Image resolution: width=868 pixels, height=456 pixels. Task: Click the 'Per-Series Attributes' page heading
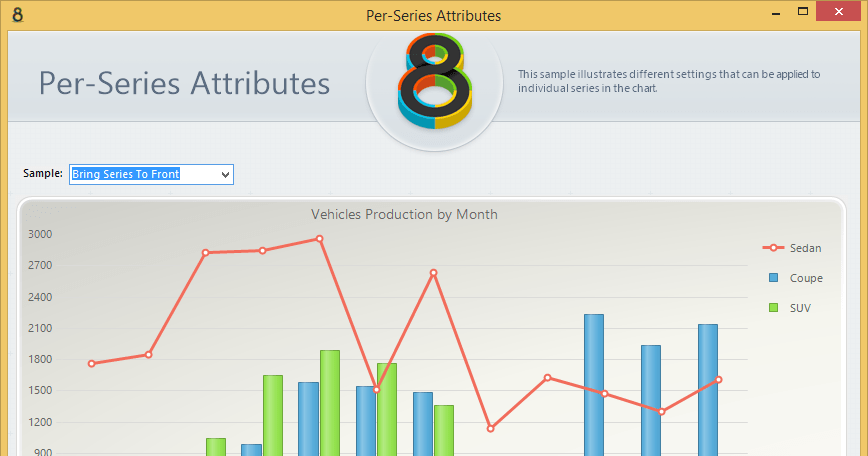click(184, 84)
